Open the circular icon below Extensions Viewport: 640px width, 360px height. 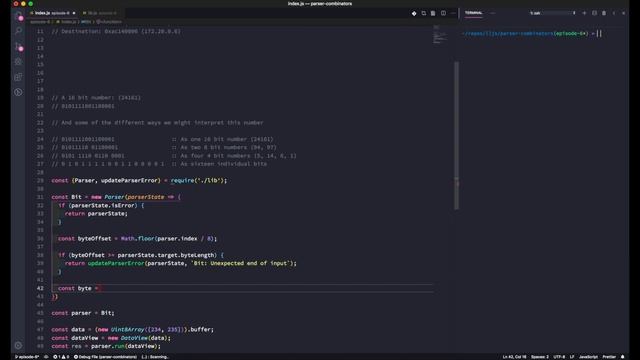pos(18,92)
